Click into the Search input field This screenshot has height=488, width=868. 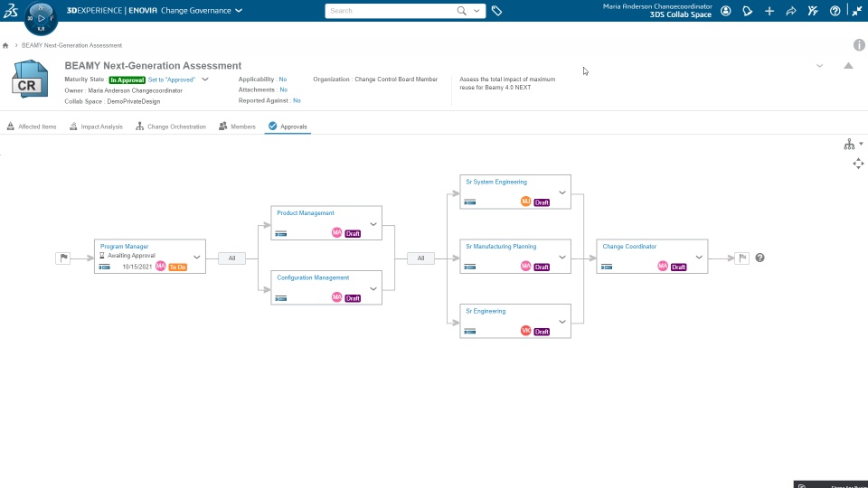pos(391,11)
